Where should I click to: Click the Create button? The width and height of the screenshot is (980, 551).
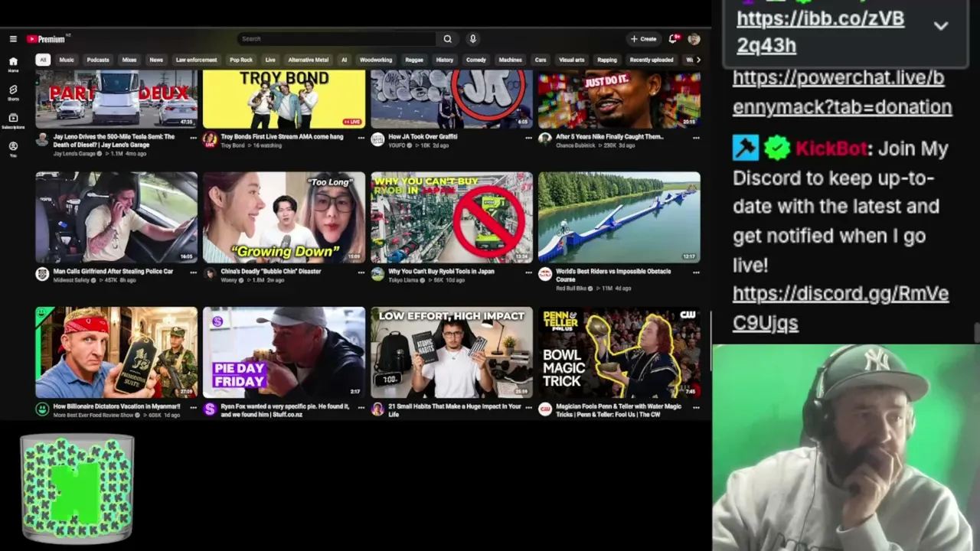[x=643, y=39]
